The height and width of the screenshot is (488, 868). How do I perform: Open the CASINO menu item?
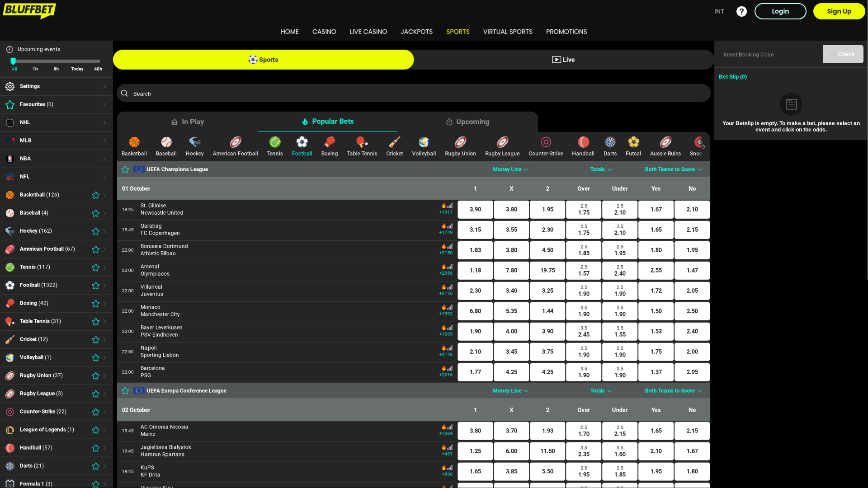pos(324,32)
